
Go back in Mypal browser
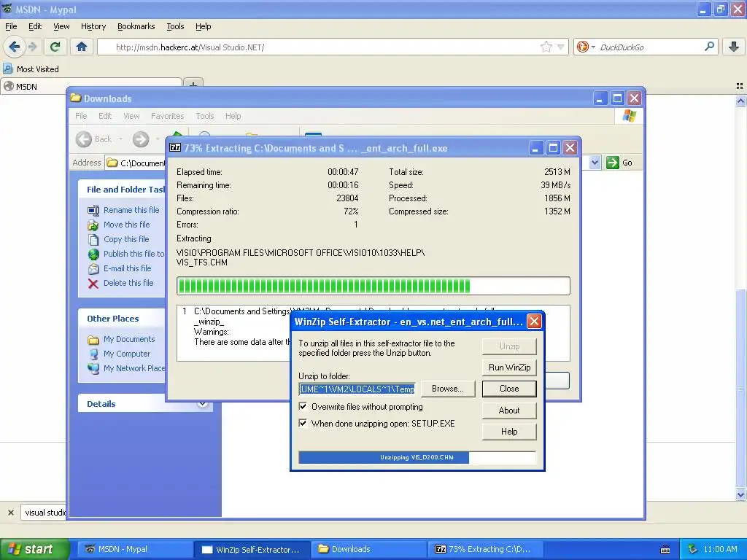[14, 47]
